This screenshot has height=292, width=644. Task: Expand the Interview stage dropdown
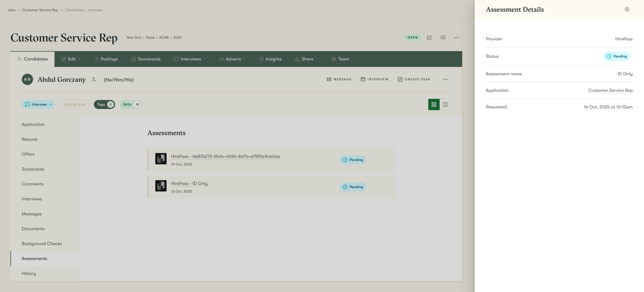pyautogui.click(x=39, y=104)
